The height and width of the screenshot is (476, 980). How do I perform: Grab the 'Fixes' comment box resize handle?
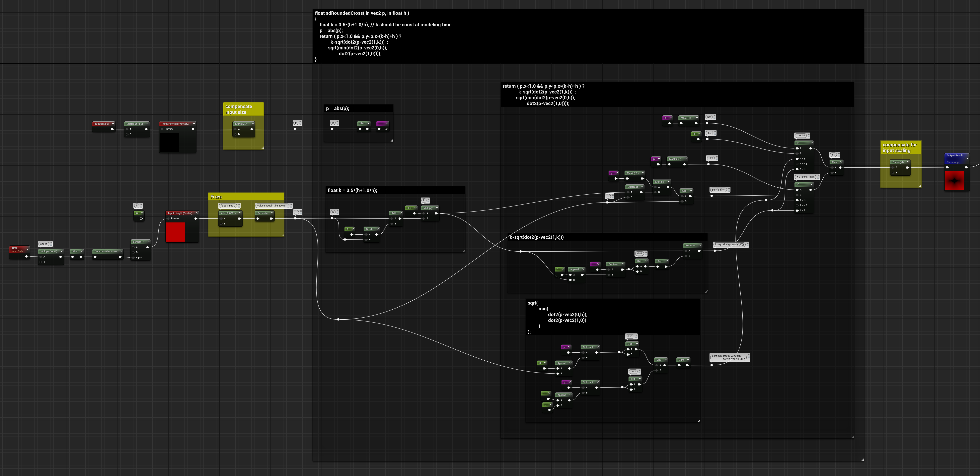click(x=282, y=235)
